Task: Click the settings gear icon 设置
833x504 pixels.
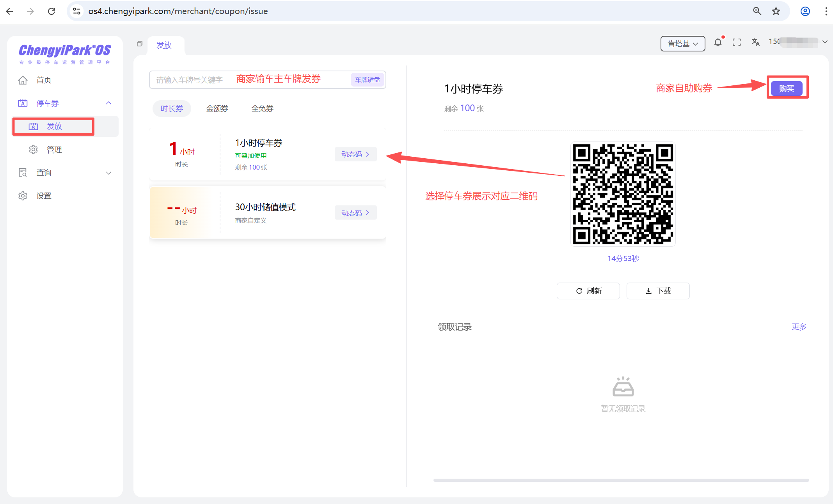Action: coord(23,196)
